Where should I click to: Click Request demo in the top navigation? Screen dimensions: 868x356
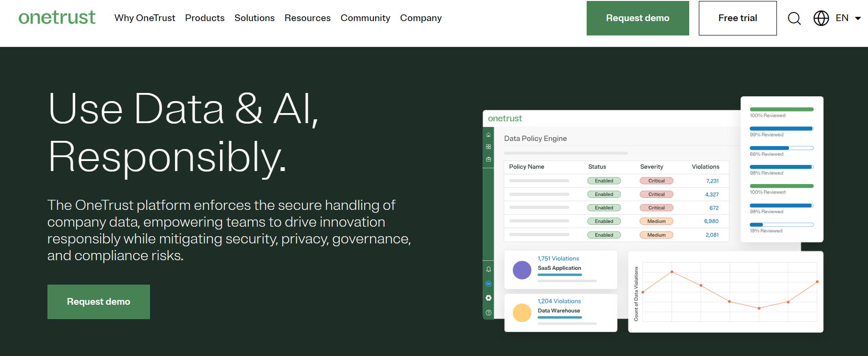[638, 18]
